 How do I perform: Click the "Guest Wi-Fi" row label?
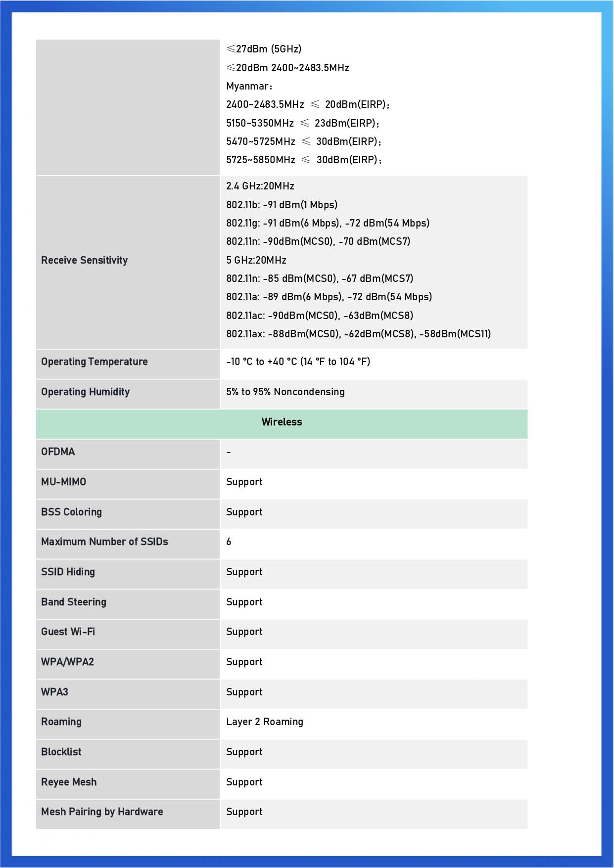68,632
